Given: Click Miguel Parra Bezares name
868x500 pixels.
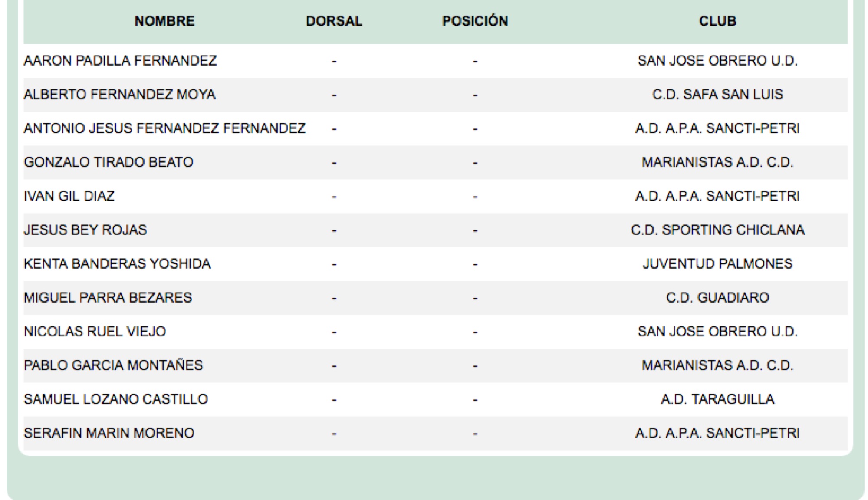Looking at the screenshot, I should coord(108,298).
